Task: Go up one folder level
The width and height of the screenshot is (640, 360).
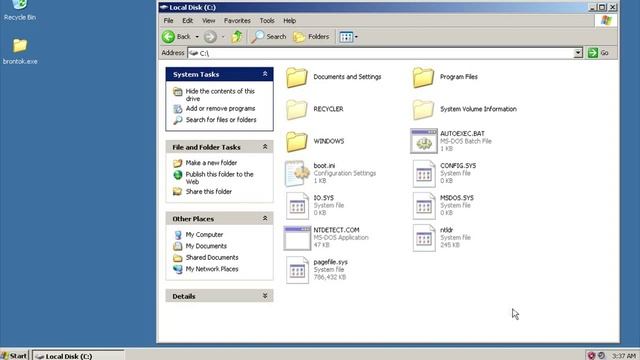Action: [237, 37]
